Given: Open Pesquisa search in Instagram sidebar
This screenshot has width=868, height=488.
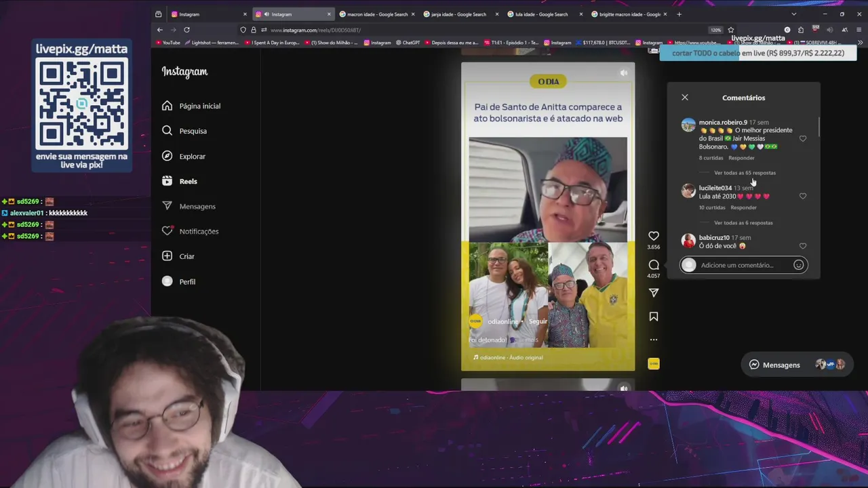Looking at the screenshot, I should point(184,131).
